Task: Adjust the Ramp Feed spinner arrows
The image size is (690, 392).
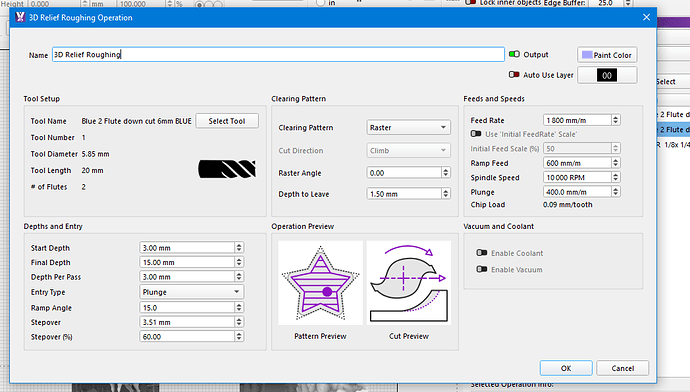Action: click(616, 163)
